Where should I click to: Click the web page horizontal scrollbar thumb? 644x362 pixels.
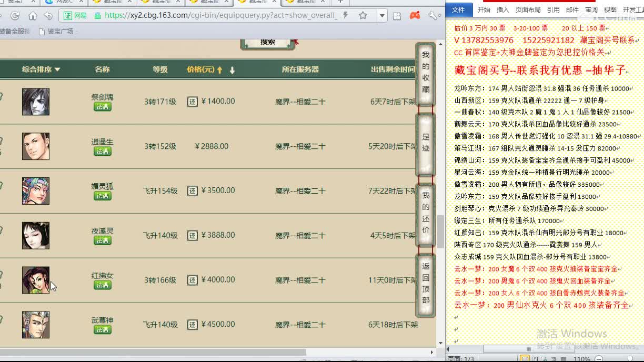(x=153, y=352)
